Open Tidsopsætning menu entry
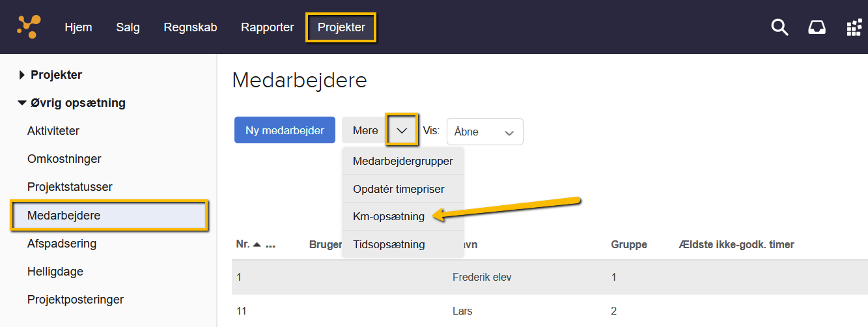This screenshot has width=868, height=327. click(x=389, y=245)
